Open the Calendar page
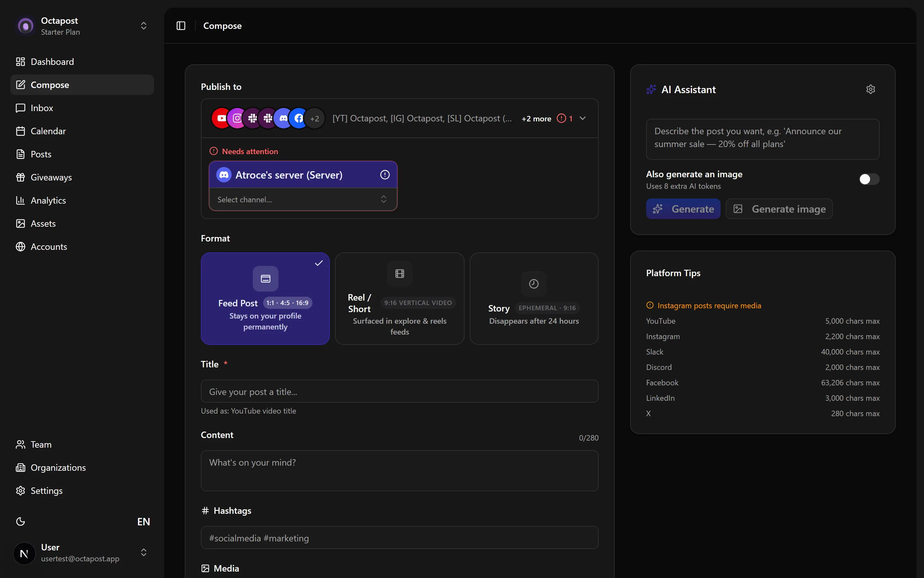The height and width of the screenshot is (578, 924). [x=82, y=131]
